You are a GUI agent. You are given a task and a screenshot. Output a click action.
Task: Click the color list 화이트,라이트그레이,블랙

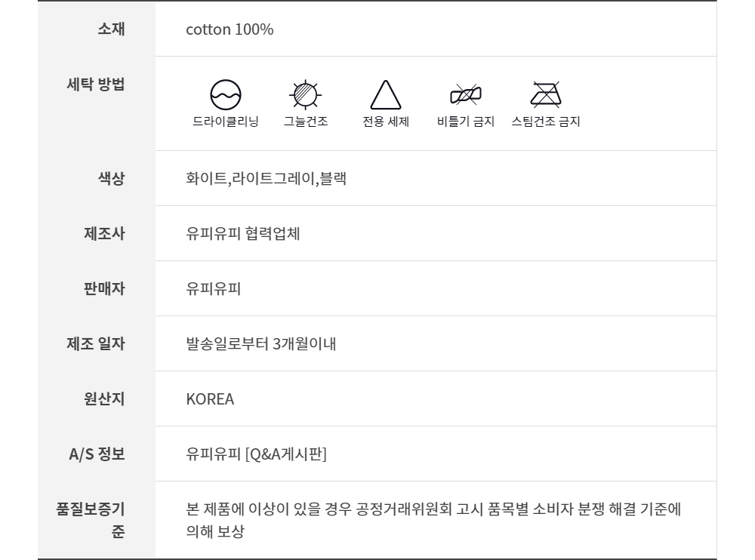[266, 179]
